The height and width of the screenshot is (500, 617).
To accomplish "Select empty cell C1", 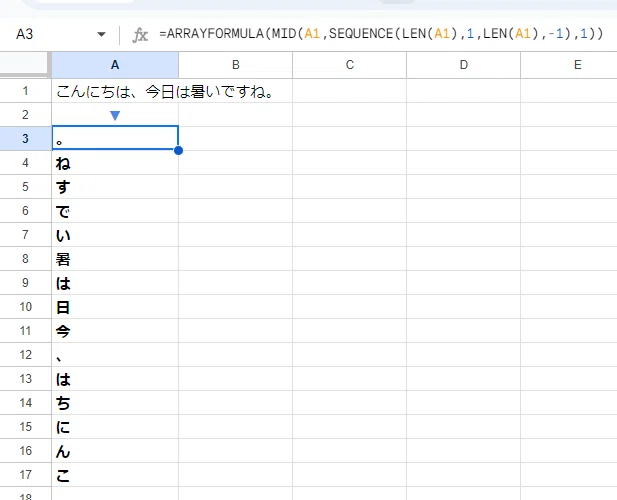I will [349, 91].
